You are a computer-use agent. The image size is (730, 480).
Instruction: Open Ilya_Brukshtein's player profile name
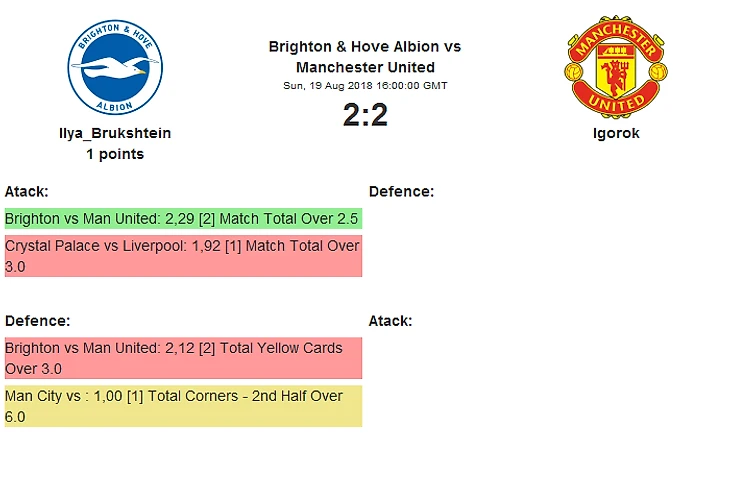pos(115,133)
